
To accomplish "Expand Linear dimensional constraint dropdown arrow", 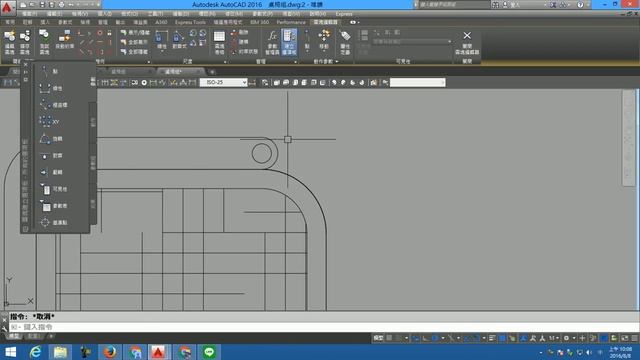I will click(x=162, y=52).
